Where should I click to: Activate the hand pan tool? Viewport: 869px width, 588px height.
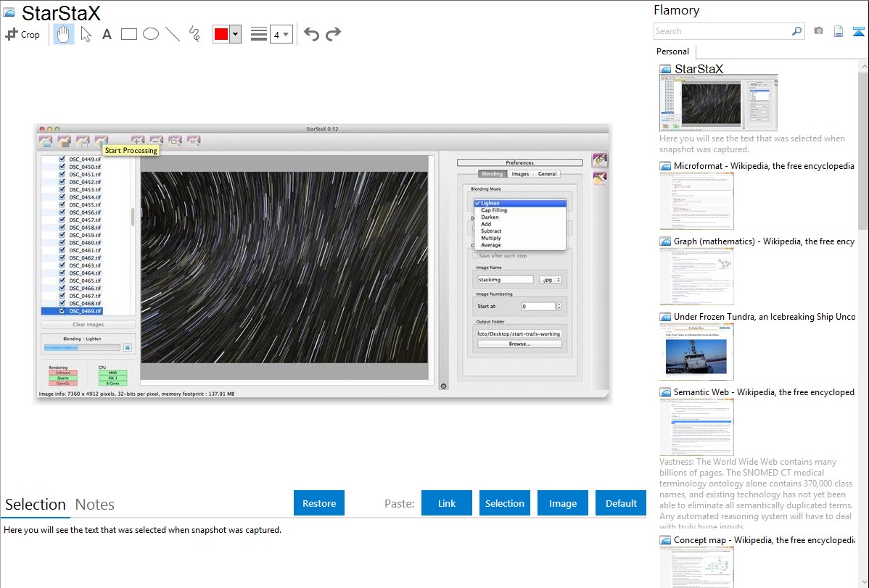(64, 34)
